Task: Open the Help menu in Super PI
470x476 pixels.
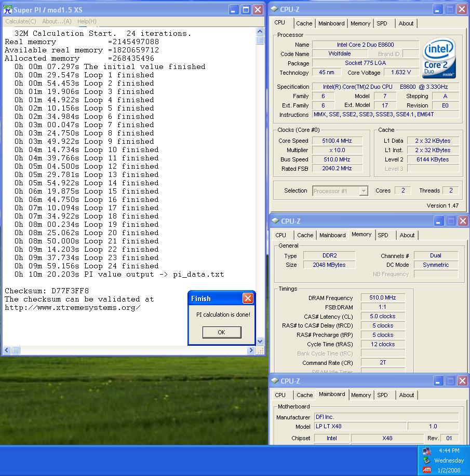Action: pos(87,21)
